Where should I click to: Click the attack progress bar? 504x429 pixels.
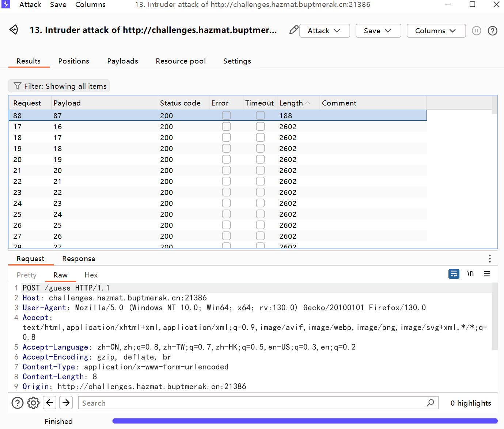click(x=305, y=421)
